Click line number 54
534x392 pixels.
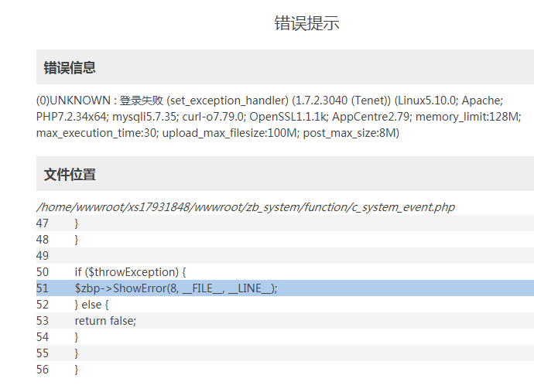pyautogui.click(x=43, y=337)
